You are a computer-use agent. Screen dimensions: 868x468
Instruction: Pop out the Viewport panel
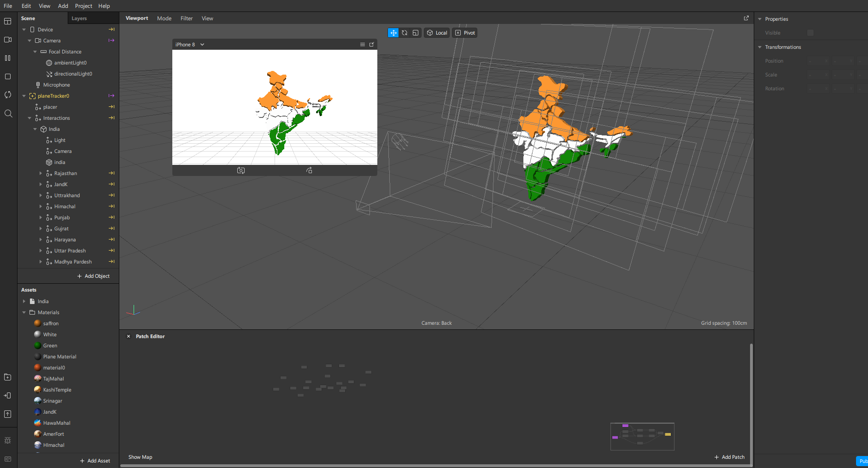[x=746, y=18]
